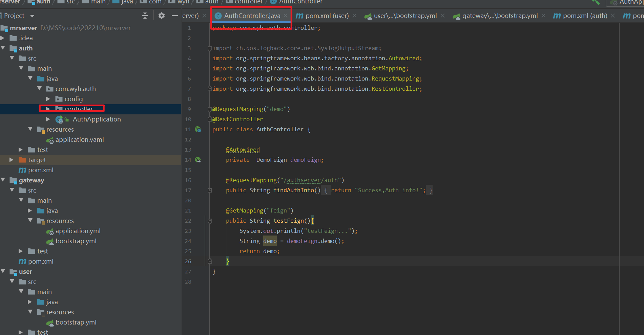Select application.yml in gateway resources

(x=78, y=231)
